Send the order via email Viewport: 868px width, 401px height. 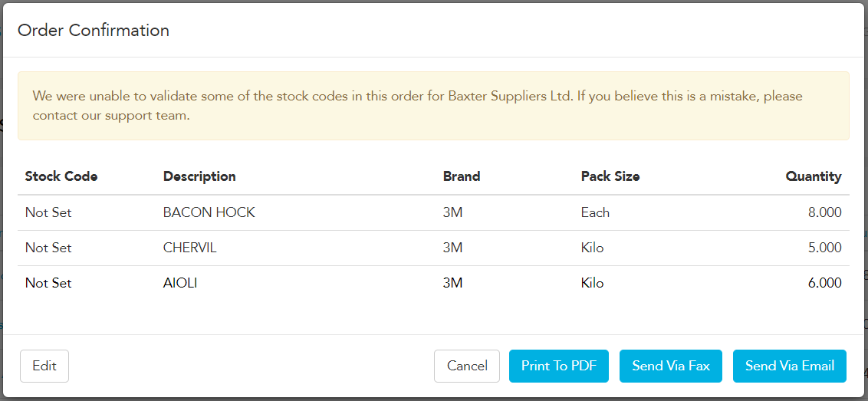tap(789, 366)
